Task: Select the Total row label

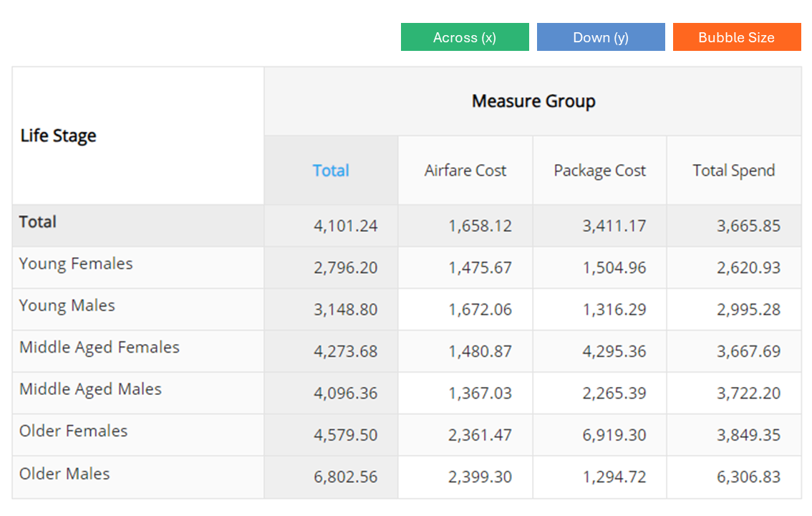Action: click(37, 221)
